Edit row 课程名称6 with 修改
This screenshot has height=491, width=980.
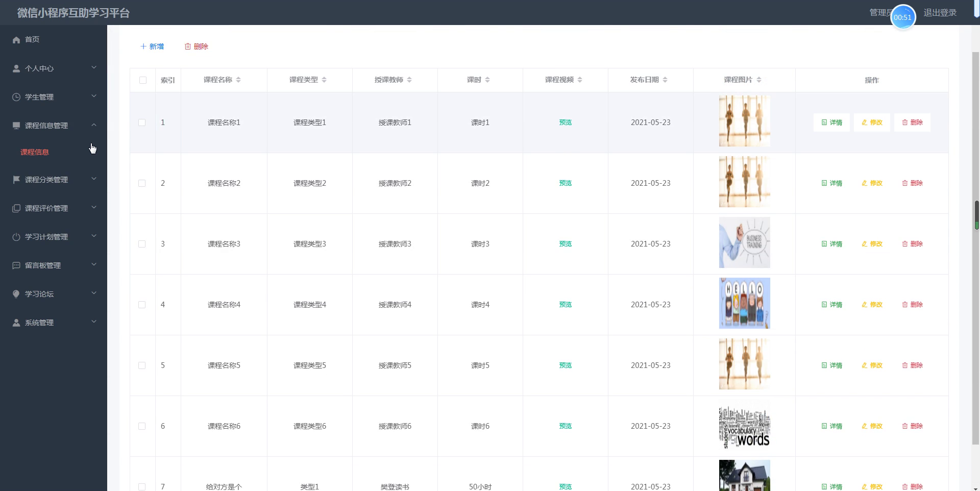point(872,426)
